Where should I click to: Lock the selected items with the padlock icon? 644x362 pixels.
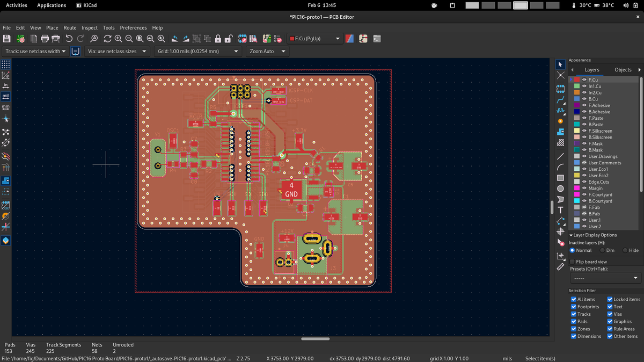point(218,39)
